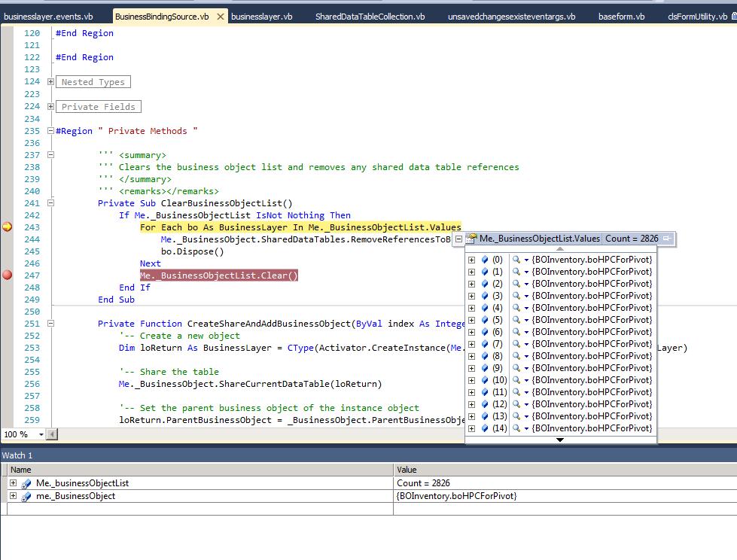Click the magnifier visualizer icon for item (7)
Screen dimensions: 737x560
click(x=516, y=344)
